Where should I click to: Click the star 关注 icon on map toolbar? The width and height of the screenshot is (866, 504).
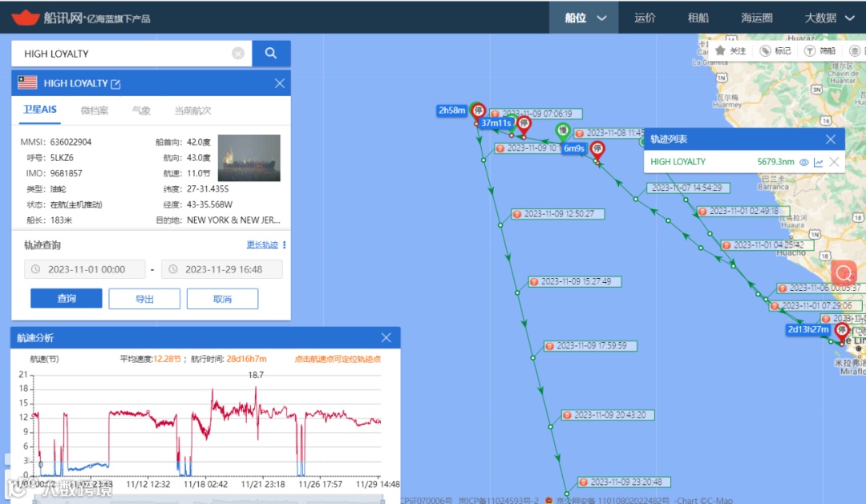pyautogui.click(x=720, y=50)
